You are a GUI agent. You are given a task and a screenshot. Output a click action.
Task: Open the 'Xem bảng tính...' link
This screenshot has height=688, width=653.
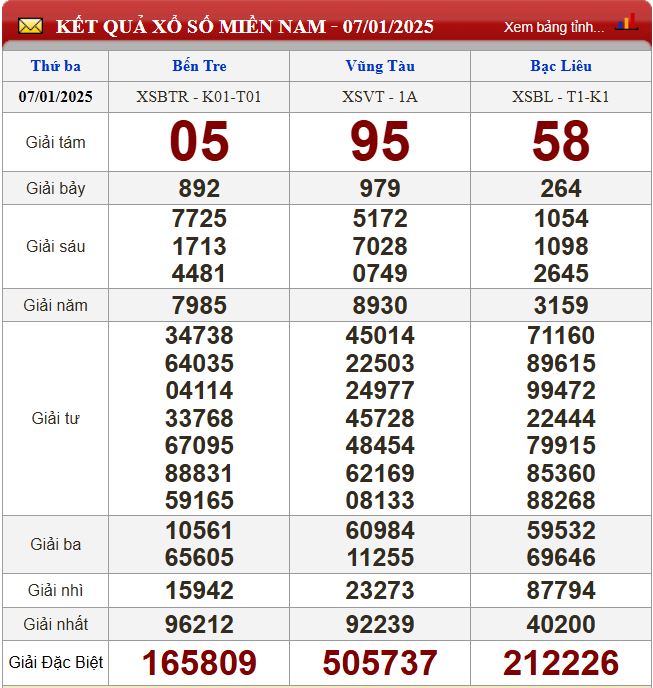click(554, 27)
